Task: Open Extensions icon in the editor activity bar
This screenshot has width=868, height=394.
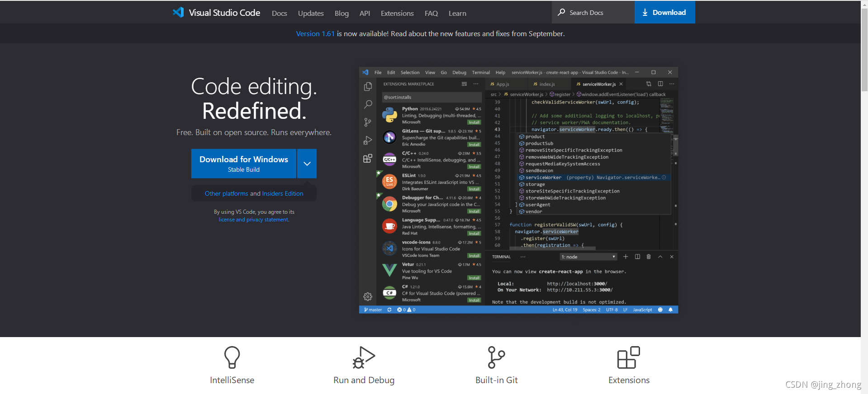Action: coord(368,159)
